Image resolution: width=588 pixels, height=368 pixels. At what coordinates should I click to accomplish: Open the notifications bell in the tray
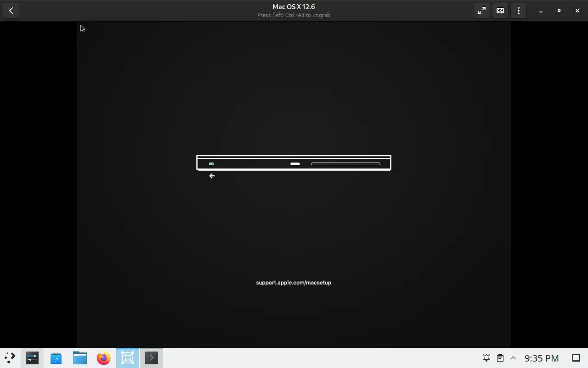click(x=486, y=358)
